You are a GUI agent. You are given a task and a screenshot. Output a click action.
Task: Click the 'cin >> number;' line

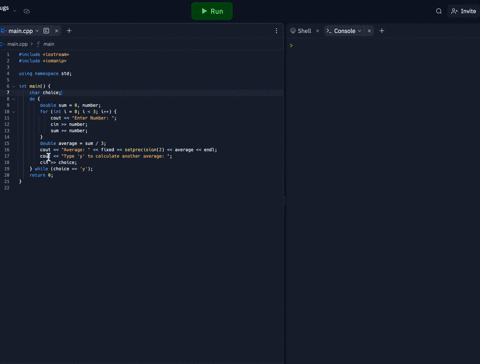(x=69, y=124)
